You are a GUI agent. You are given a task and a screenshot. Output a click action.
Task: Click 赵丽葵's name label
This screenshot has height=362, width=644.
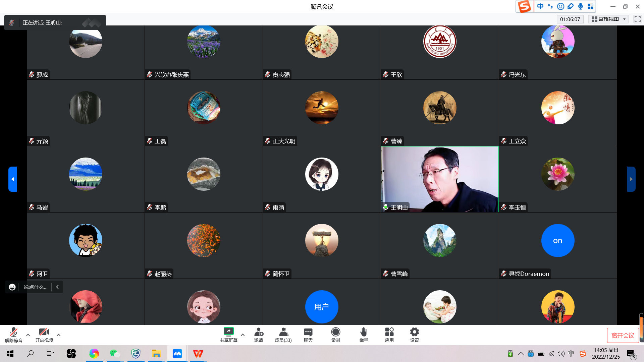(163, 274)
